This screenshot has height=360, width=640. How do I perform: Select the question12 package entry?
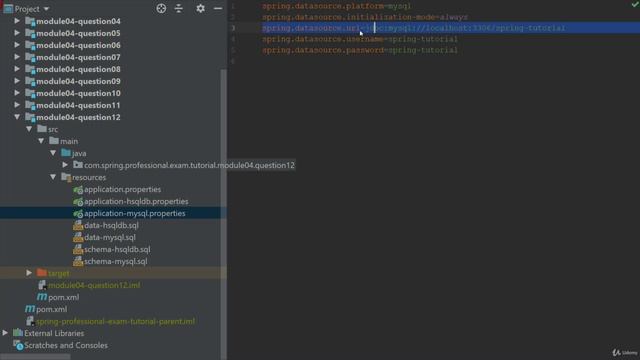coord(189,165)
